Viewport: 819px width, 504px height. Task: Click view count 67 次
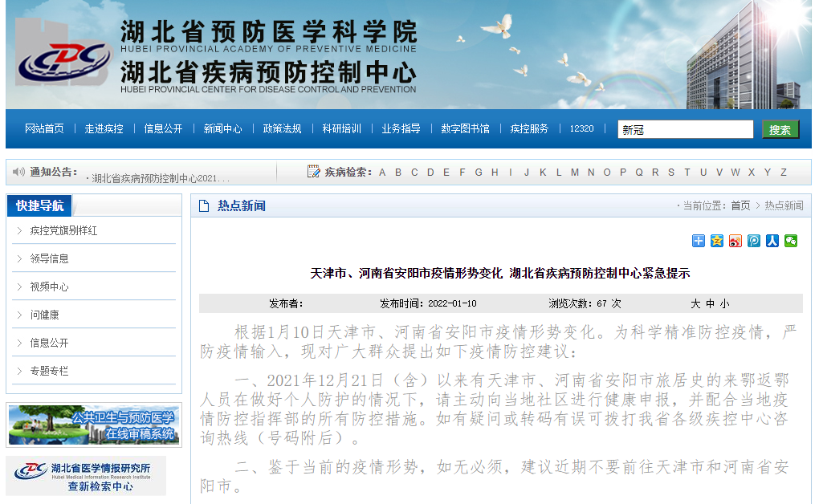609,303
